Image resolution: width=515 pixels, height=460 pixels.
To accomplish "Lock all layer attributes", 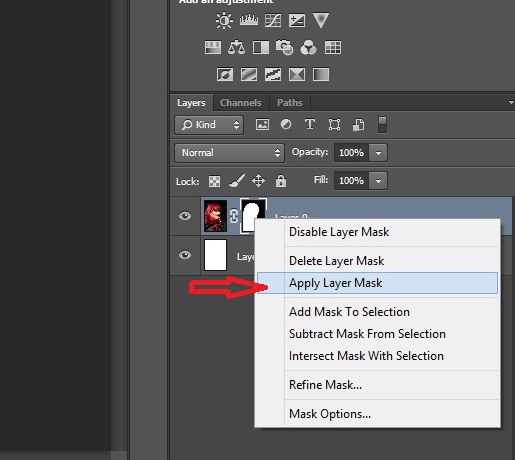I will (281, 181).
